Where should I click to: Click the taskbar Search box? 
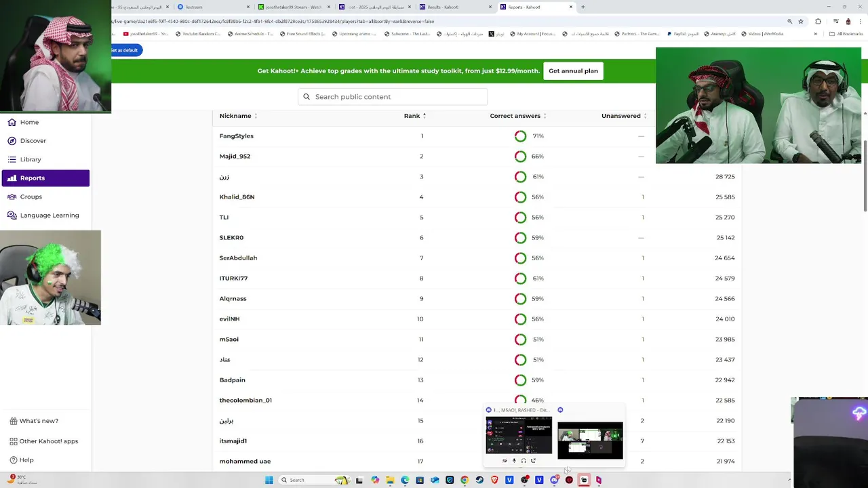click(x=314, y=480)
